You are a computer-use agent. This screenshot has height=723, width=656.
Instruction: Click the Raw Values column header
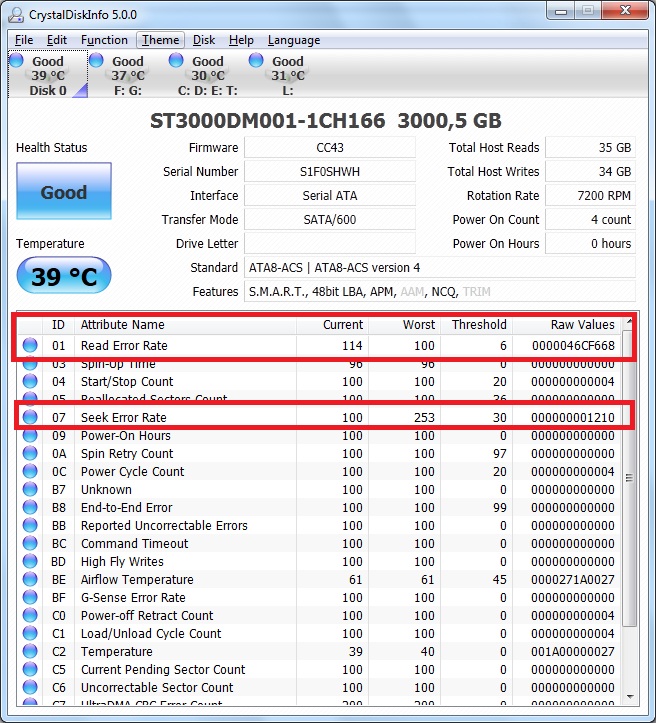pos(566,325)
